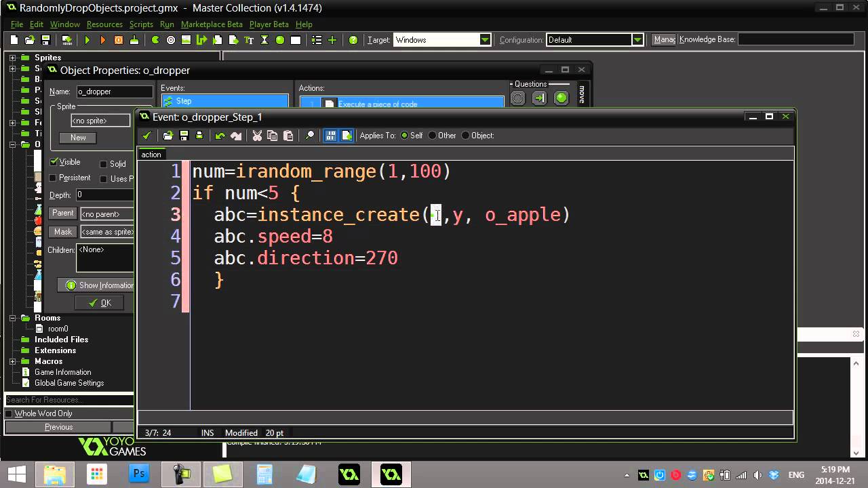Print the code from code editor toolbar

pos(199,136)
